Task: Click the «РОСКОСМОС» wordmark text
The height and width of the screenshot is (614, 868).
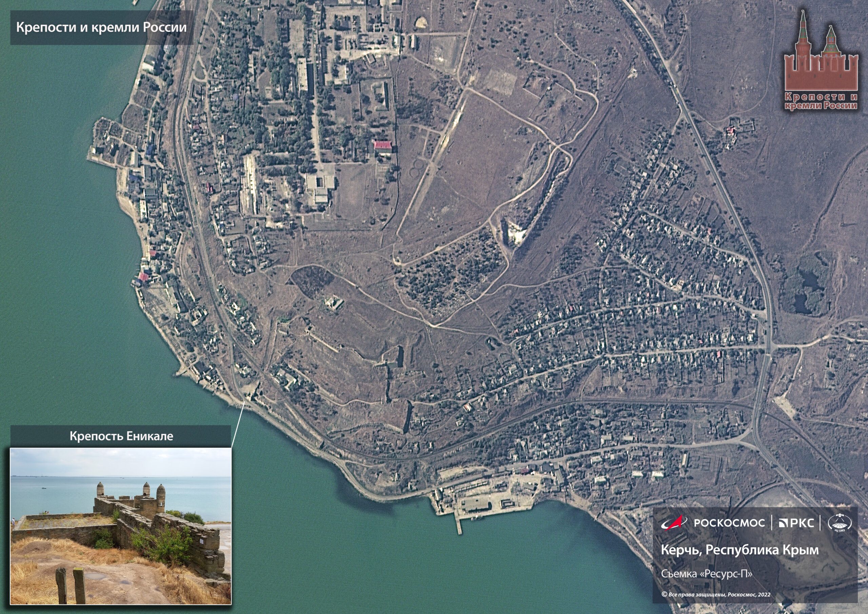Action: (729, 523)
